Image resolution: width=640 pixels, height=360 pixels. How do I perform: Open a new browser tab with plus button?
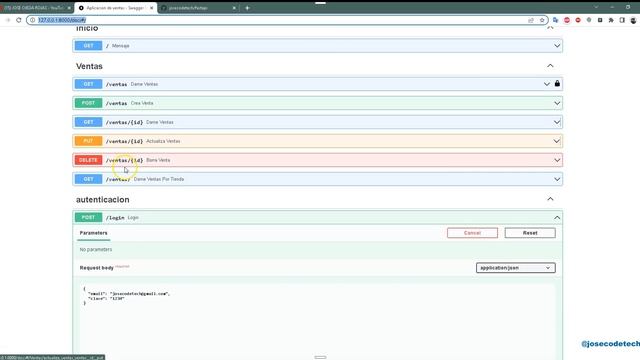(247, 8)
